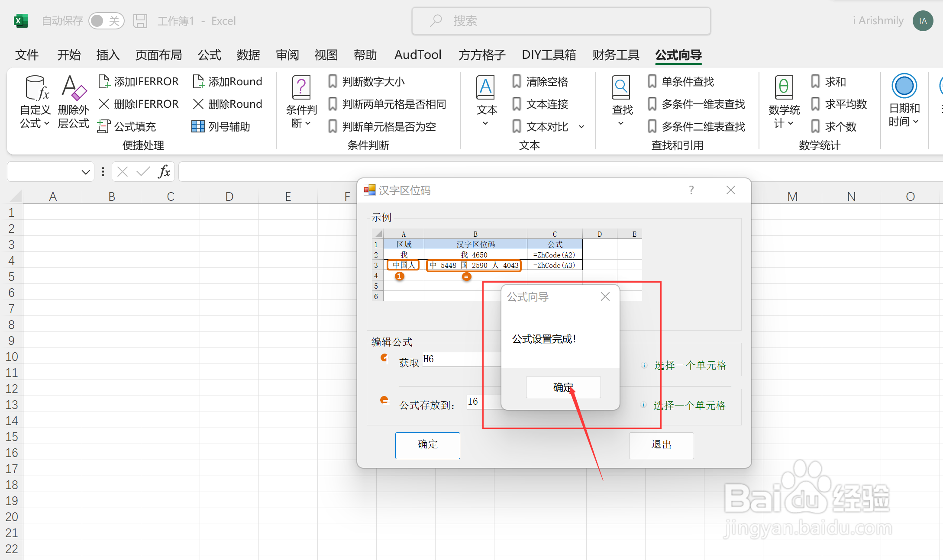This screenshot has height=560, width=943.
Task: Expand the 文本对比 dropdown
Action: point(582,126)
